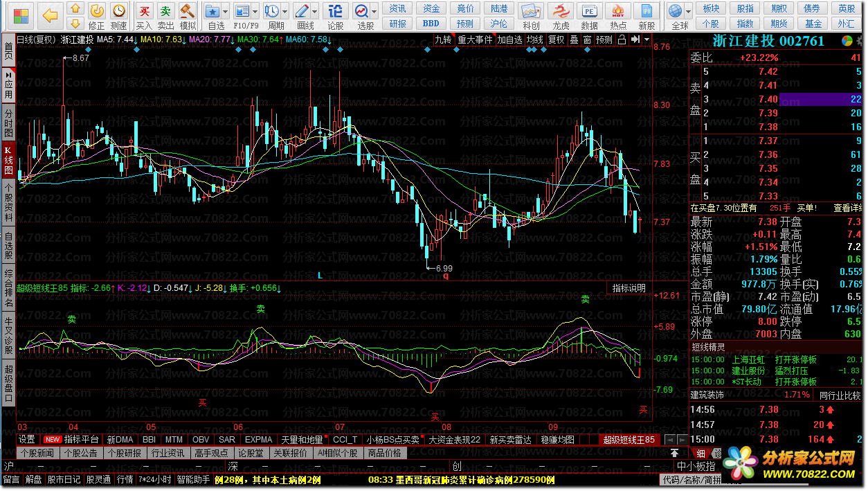Select the 牛叉诊股 side tab
868x491 pixels.
pos(8,337)
